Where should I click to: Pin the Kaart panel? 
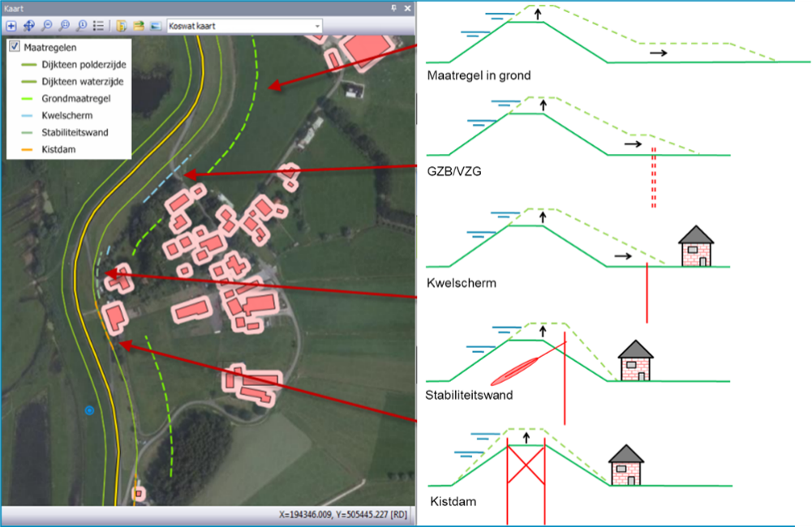point(393,8)
